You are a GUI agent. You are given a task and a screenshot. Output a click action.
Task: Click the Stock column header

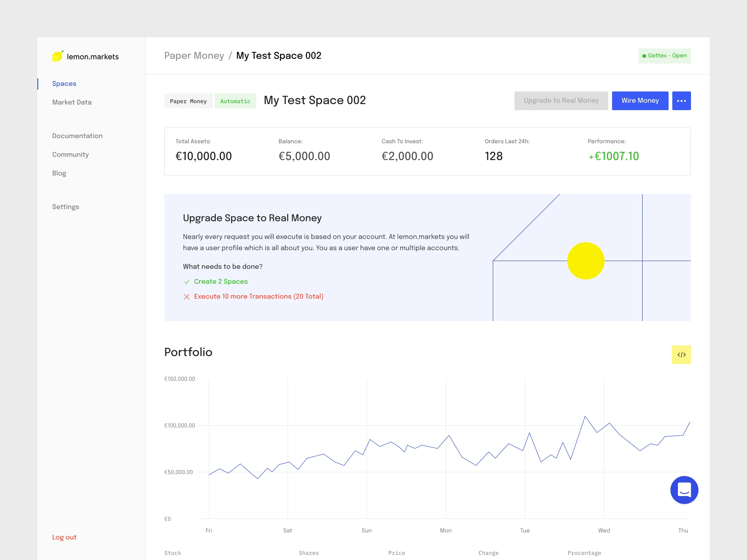pos(173,553)
